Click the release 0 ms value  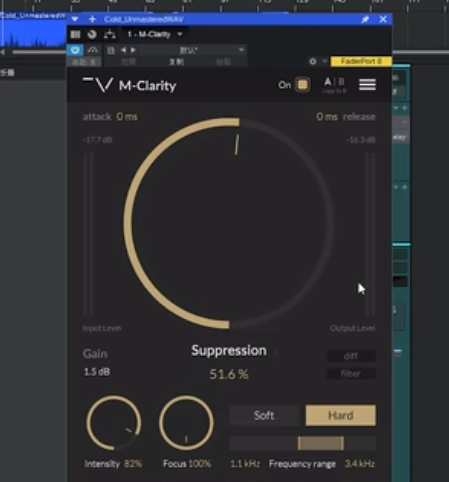[327, 117]
